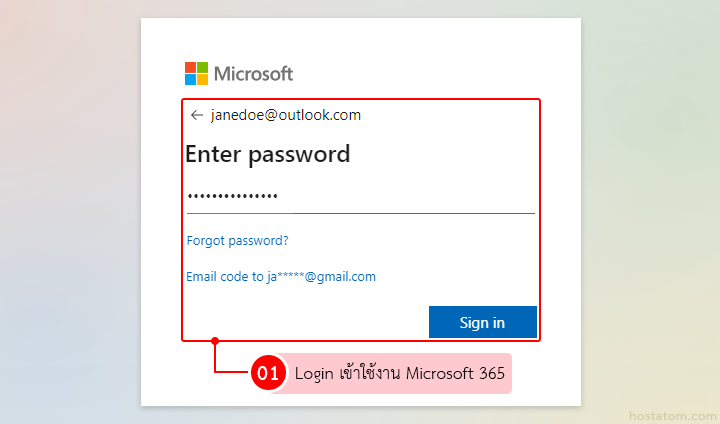720x424 pixels.
Task: Click the back arrow beside the email address
Action: (197, 115)
